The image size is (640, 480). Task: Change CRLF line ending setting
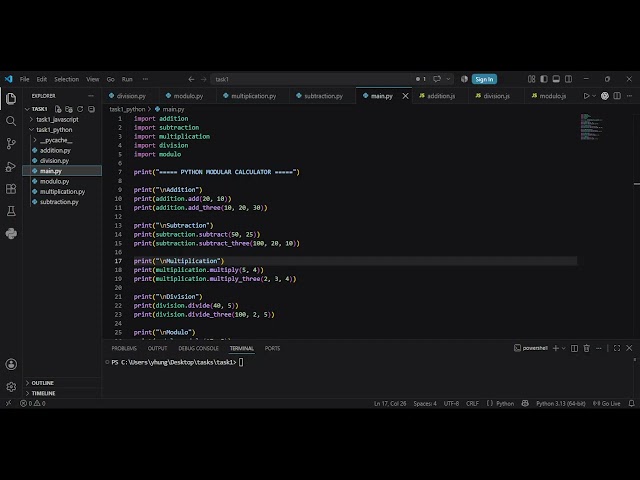[x=472, y=403]
